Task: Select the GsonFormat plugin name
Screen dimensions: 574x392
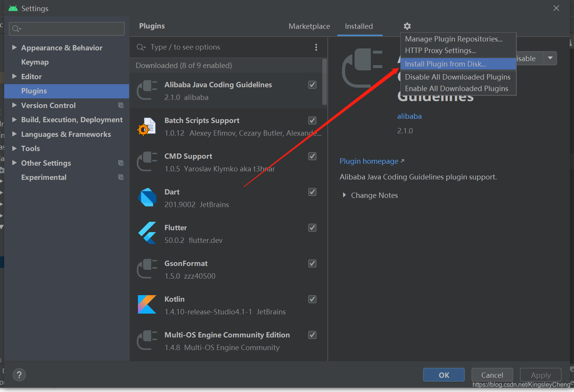Action: [x=186, y=263]
